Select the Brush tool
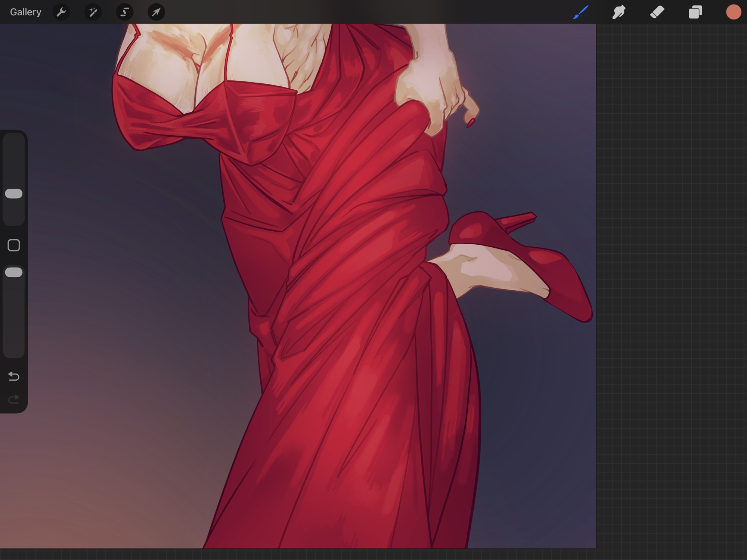Image resolution: width=747 pixels, height=560 pixels. pyautogui.click(x=581, y=12)
